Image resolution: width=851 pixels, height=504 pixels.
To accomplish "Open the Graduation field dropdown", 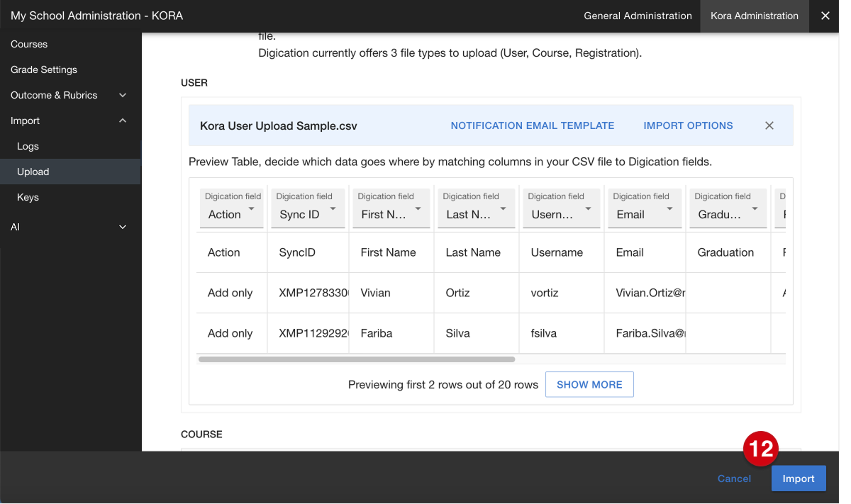I will 728,208.
